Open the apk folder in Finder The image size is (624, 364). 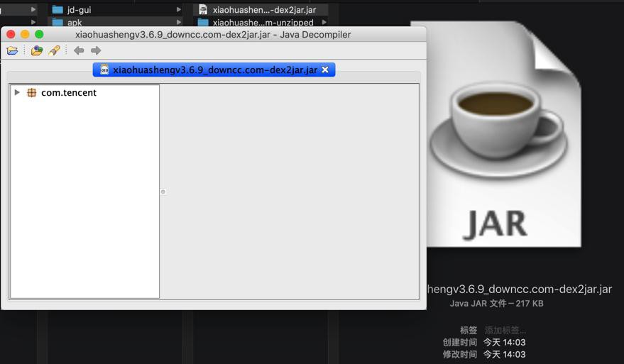75,22
